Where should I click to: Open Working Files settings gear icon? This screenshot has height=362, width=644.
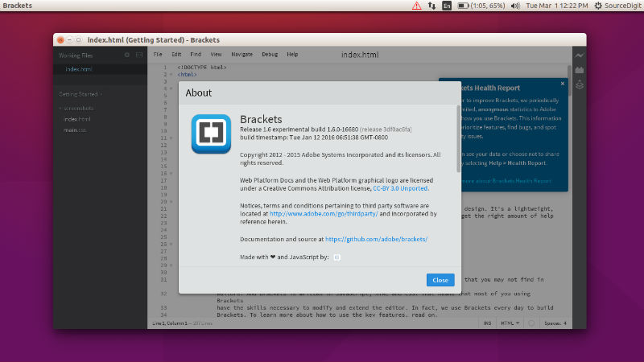pos(127,55)
